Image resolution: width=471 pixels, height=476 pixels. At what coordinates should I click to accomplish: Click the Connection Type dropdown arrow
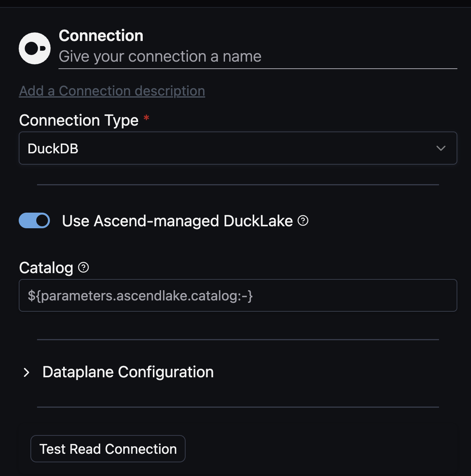441,148
